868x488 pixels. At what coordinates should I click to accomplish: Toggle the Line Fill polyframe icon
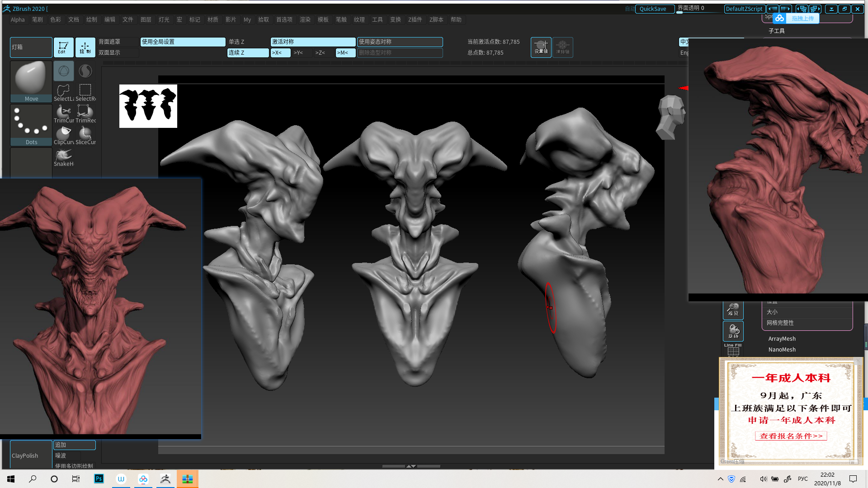tap(733, 350)
